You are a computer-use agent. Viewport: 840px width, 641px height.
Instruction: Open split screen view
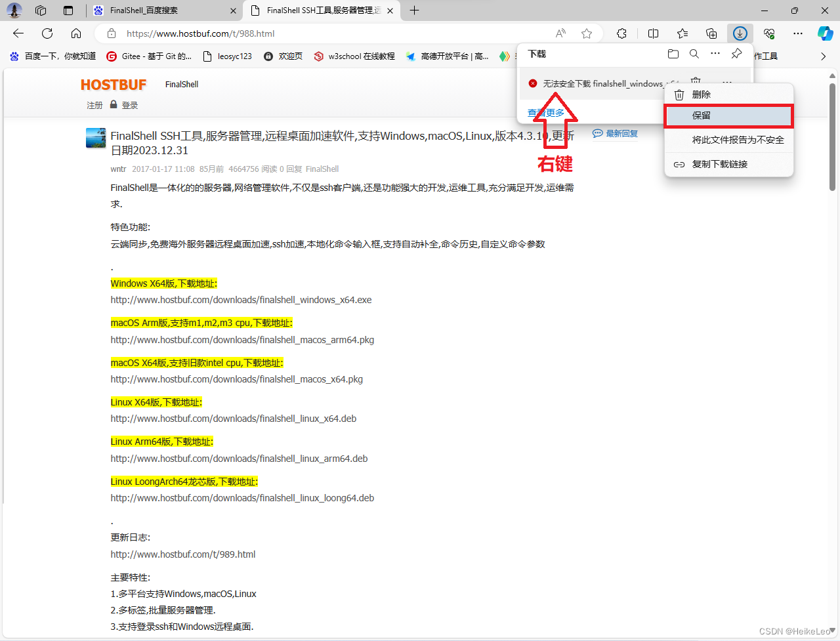(654, 33)
